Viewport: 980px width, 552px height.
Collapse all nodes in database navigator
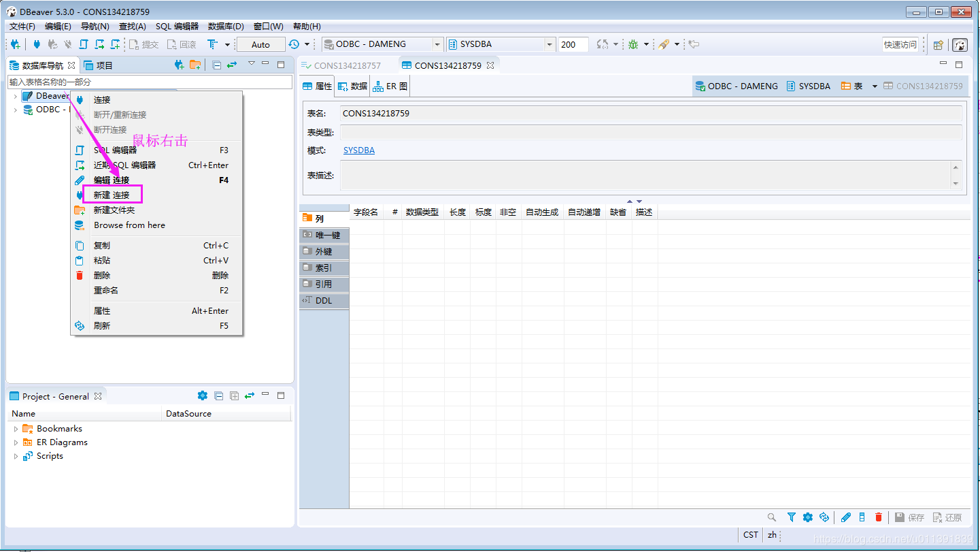pos(217,65)
